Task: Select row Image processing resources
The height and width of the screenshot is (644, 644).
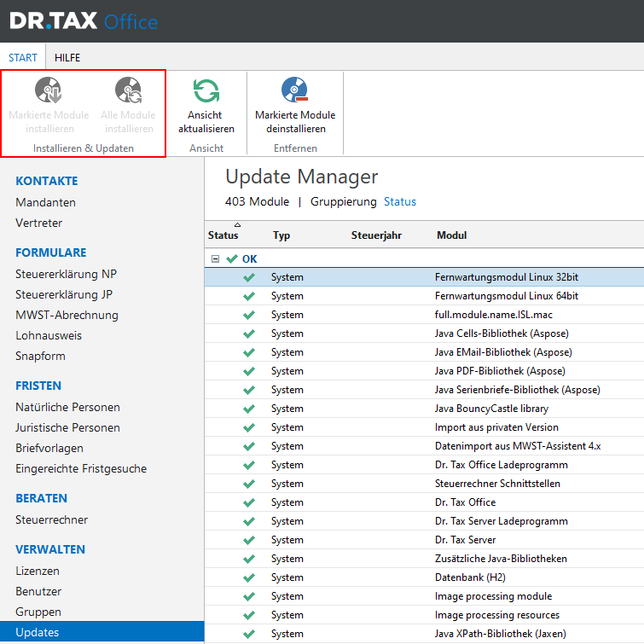Action: pos(424,615)
